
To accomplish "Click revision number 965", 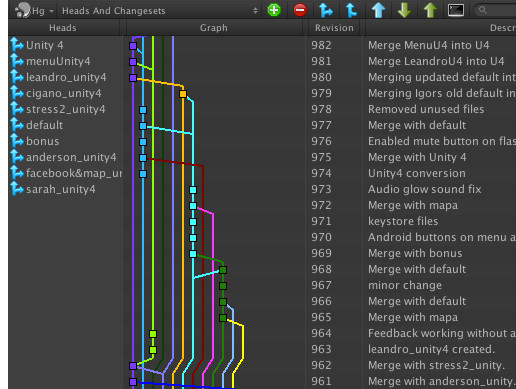I will pos(321,317).
